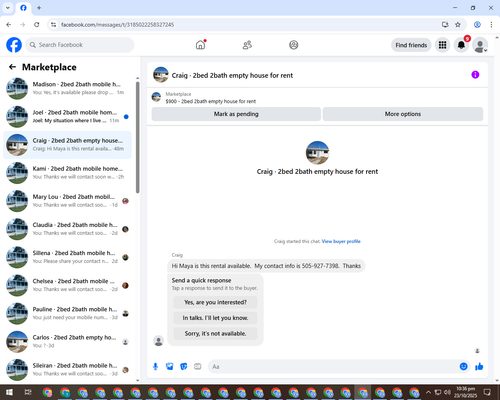This screenshot has height=400, width=500.
Task: Focus the Search Facebook field
Action: (80, 45)
